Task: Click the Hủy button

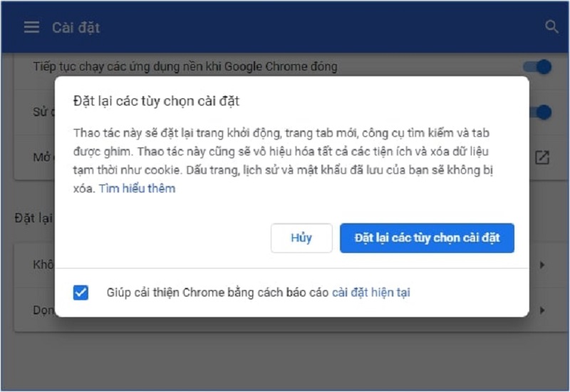Action: click(301, 238)
